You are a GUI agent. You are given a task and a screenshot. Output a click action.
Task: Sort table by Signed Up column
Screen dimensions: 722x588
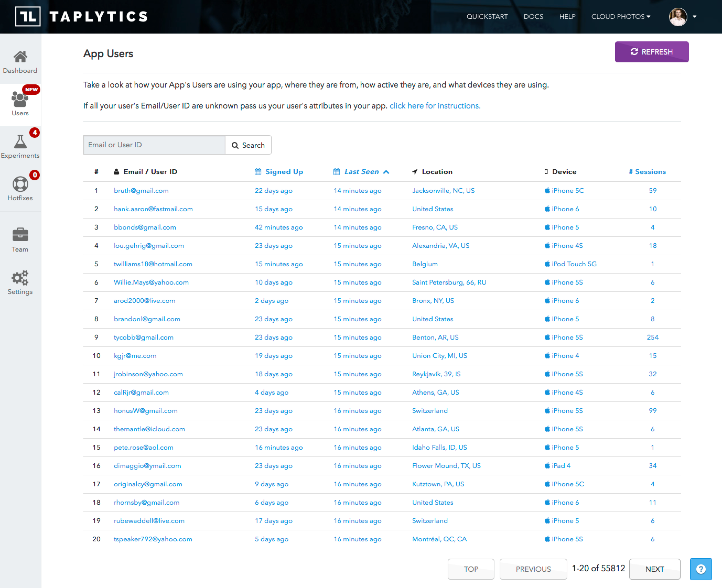284,172
